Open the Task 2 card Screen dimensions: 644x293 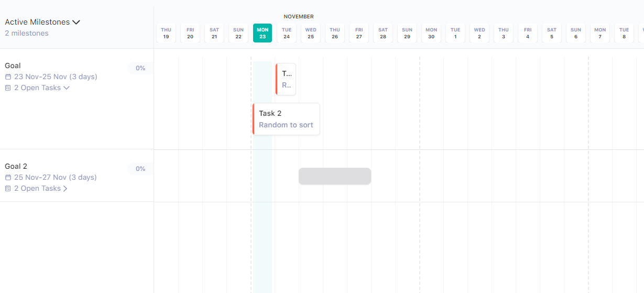(286, 114)
